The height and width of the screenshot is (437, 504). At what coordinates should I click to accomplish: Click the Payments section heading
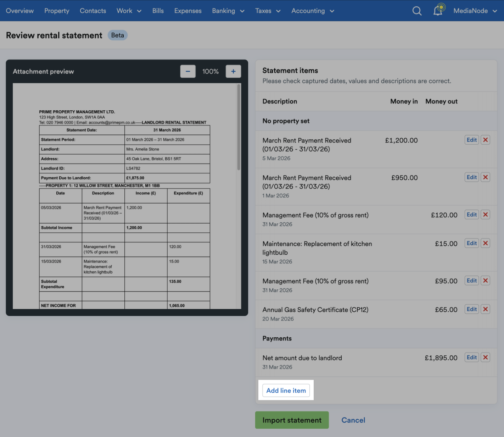coord(277,338)
